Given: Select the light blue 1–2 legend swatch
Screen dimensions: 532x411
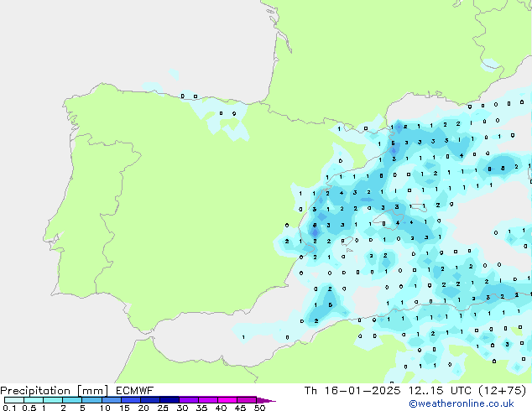Looking at the screenshot, I should pos(53,400).
